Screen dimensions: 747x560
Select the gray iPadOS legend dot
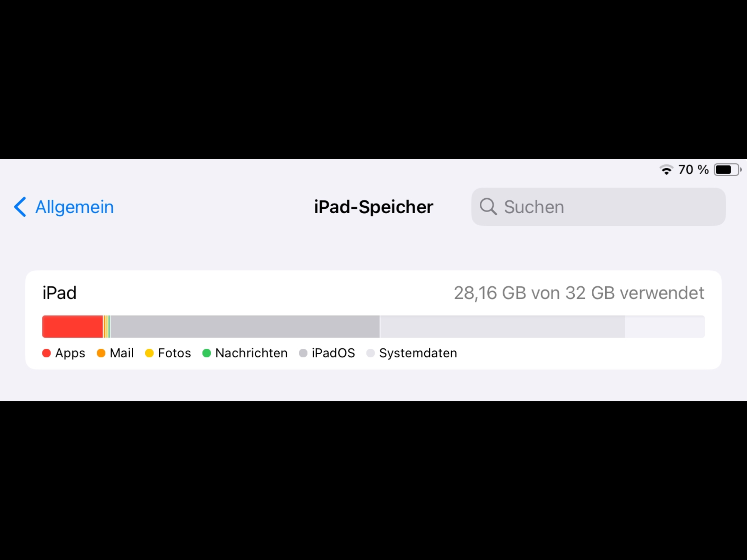coord(304,353)
